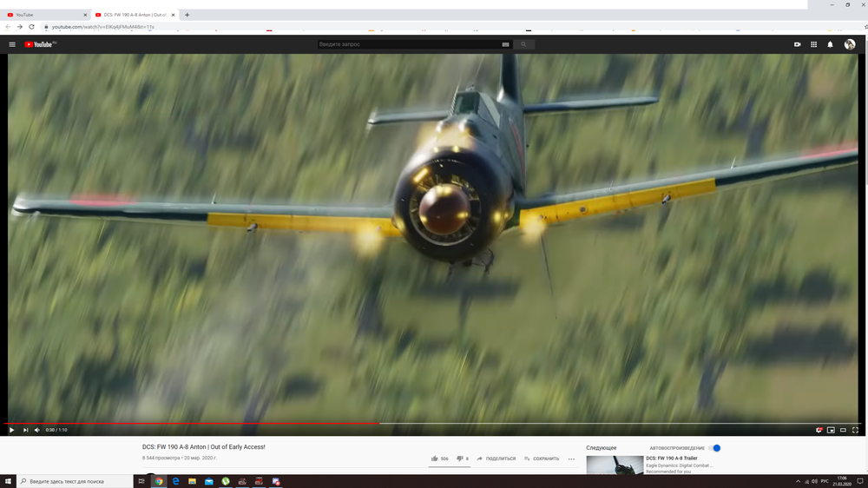Open the taskbar clock and calendar
Screen dimensions: 868x488
point(842,481)
